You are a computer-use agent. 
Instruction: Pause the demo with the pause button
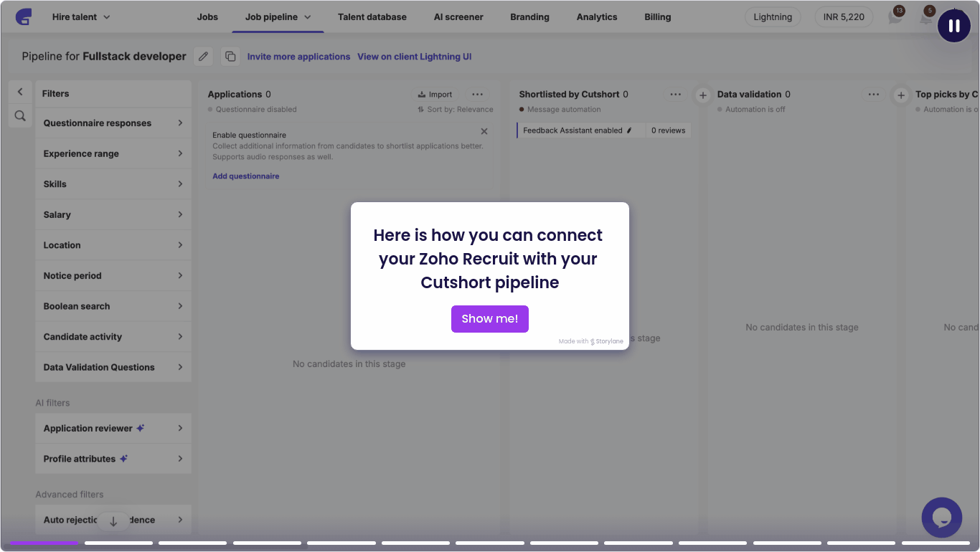click(x=954, y=26)
